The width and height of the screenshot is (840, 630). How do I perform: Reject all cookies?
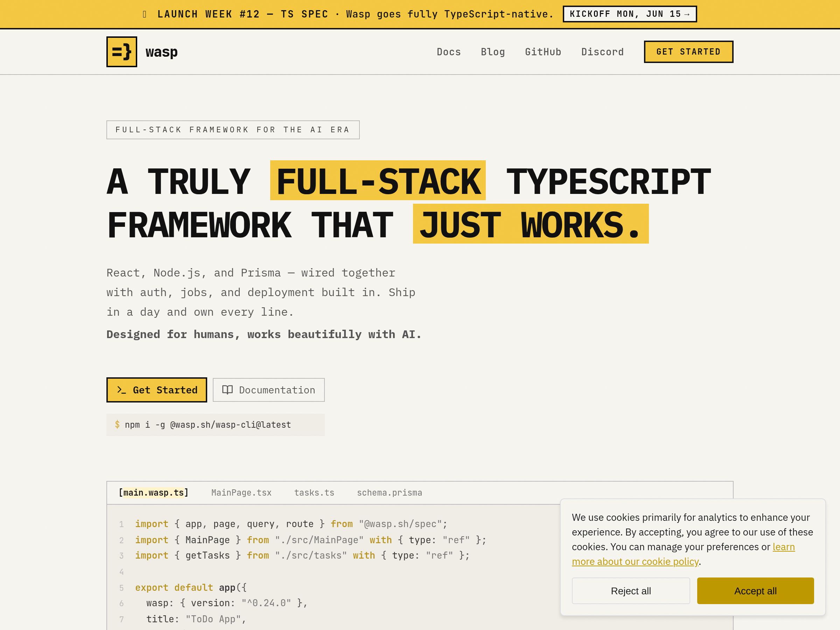[631, 591]
